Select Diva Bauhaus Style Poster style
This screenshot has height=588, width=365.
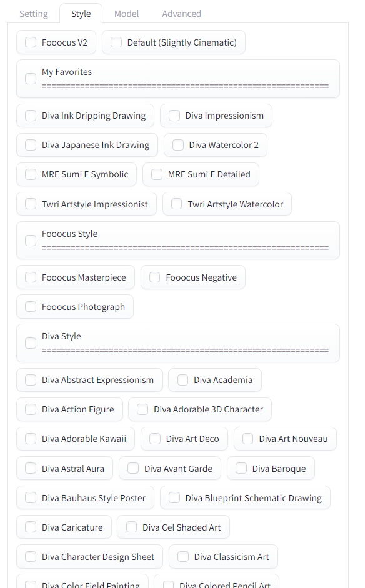point(30,497)
